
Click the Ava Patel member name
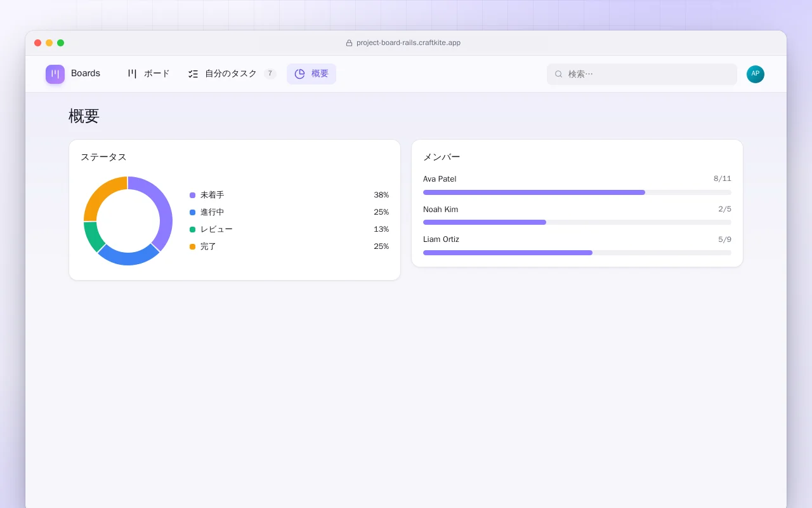pyautogui.click(x=440, y=179)
